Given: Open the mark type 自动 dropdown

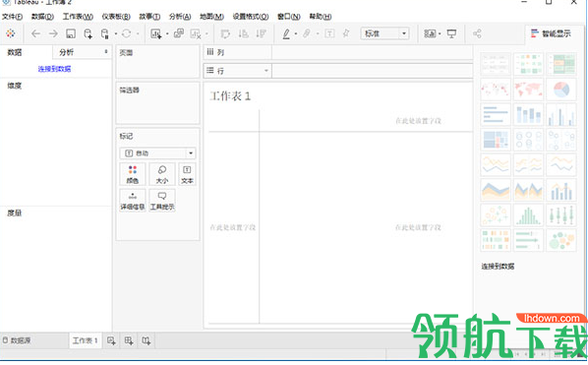Looking at the screenshot, I should pos(157,153).
